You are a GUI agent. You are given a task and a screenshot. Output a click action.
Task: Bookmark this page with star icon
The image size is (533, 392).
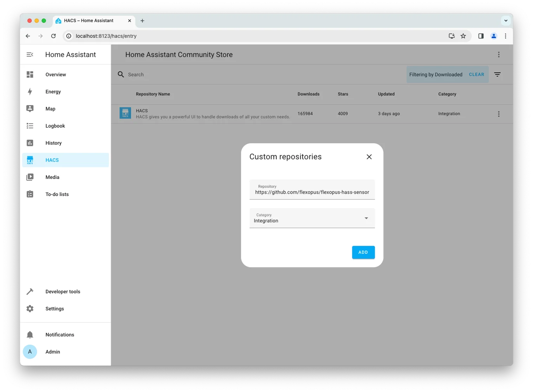point(463,36)
